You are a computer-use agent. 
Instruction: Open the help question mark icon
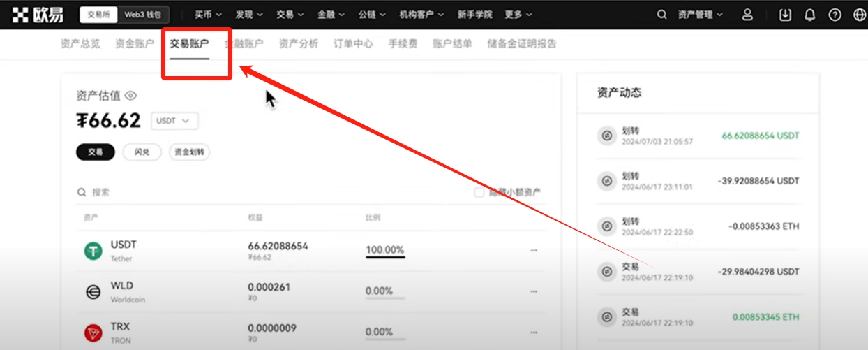click(x=835, y=15)
